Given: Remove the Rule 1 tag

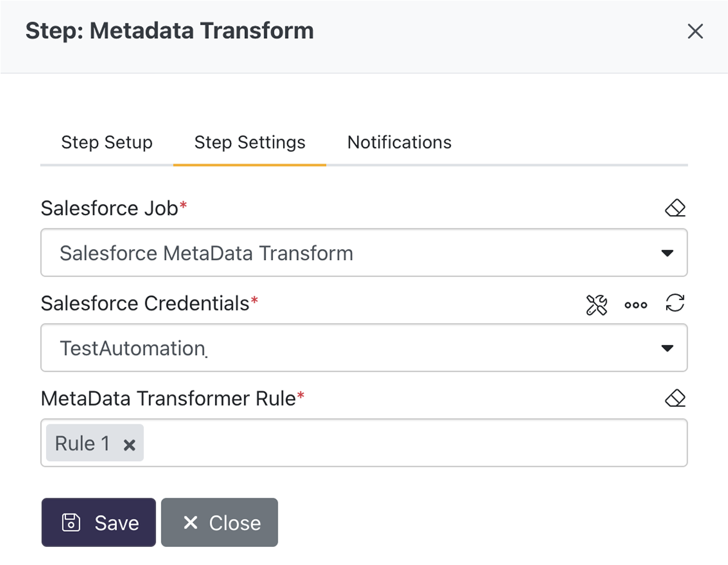Looking at the screenshot, I should pyautogui.click(x=129, y=445).
